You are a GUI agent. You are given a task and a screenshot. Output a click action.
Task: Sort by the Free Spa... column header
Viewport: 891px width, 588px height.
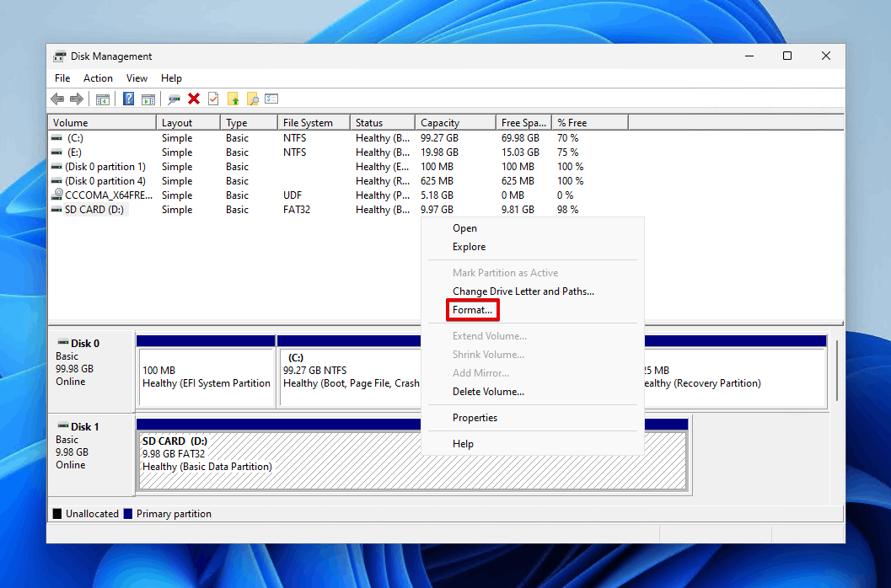(523, 123)
